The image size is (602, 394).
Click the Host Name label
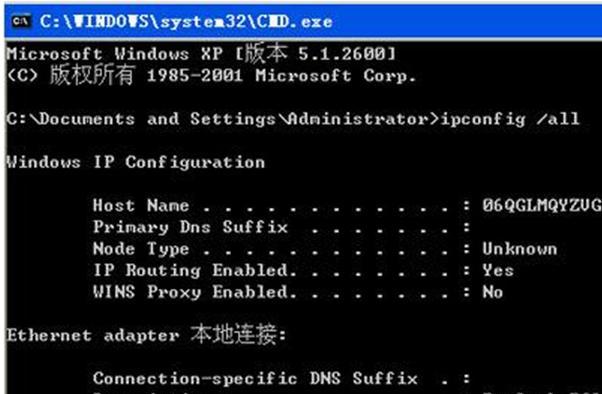coord(141,205)
